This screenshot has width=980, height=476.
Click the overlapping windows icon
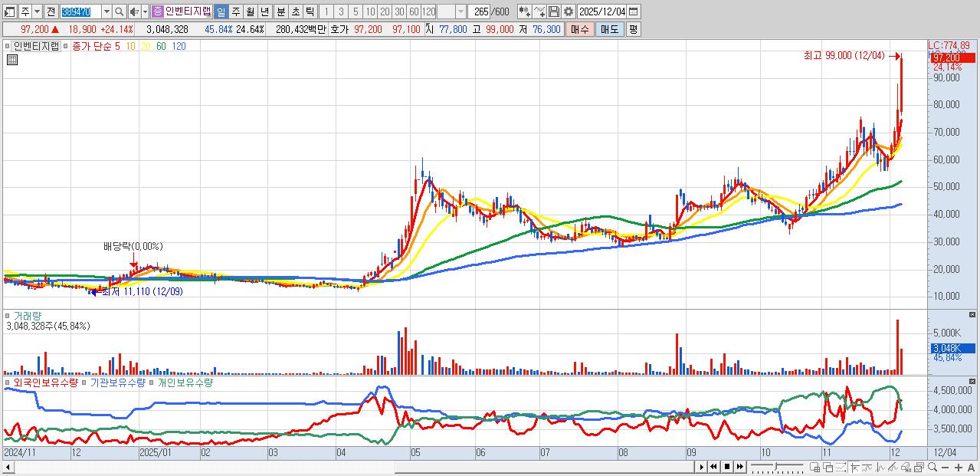[828, 467]
